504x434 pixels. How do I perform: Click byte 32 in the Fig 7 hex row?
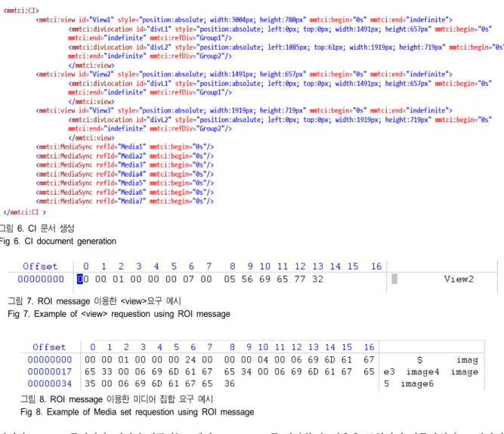[x=317, y=279]
